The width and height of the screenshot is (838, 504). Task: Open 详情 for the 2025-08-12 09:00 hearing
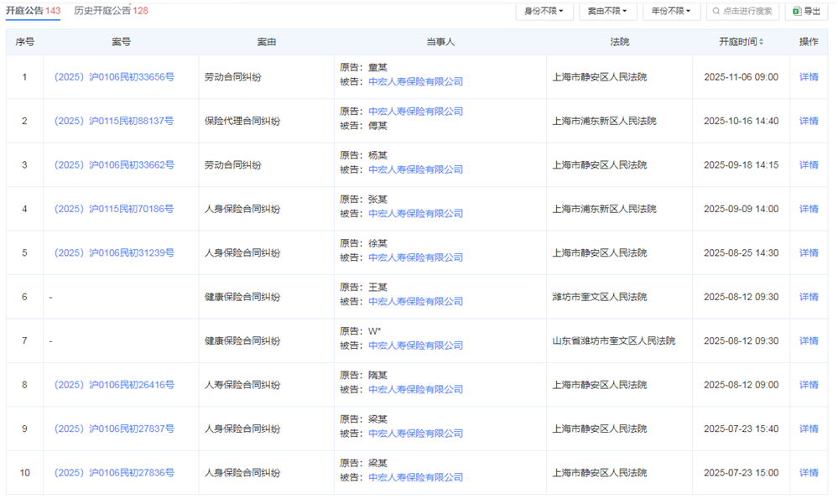point(809,385)
